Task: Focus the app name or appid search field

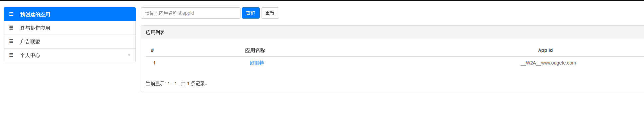Action: tap(191, 13)
